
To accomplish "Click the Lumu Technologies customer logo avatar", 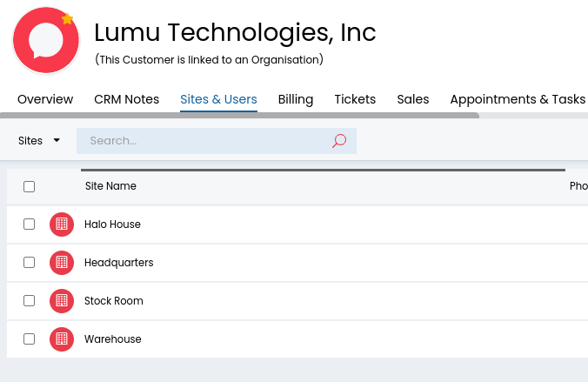I will pos(45,40).
